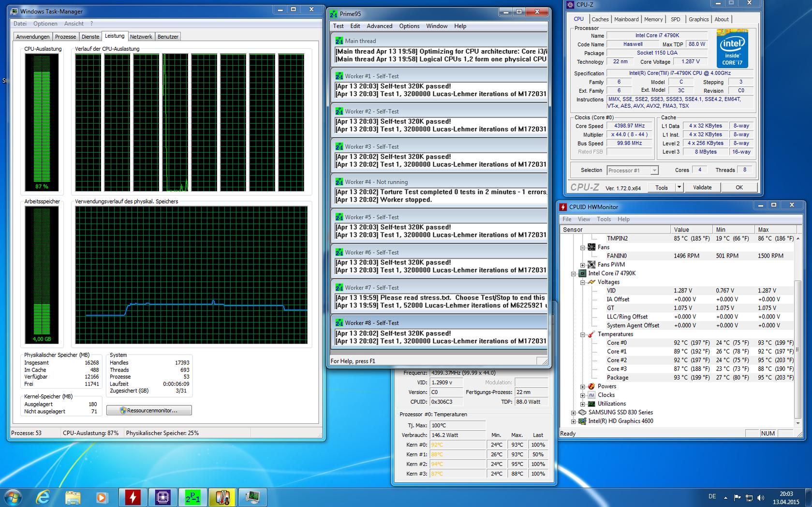
Task: Click the HWMonitor title bar lightning icon
Action: [563, 207]
